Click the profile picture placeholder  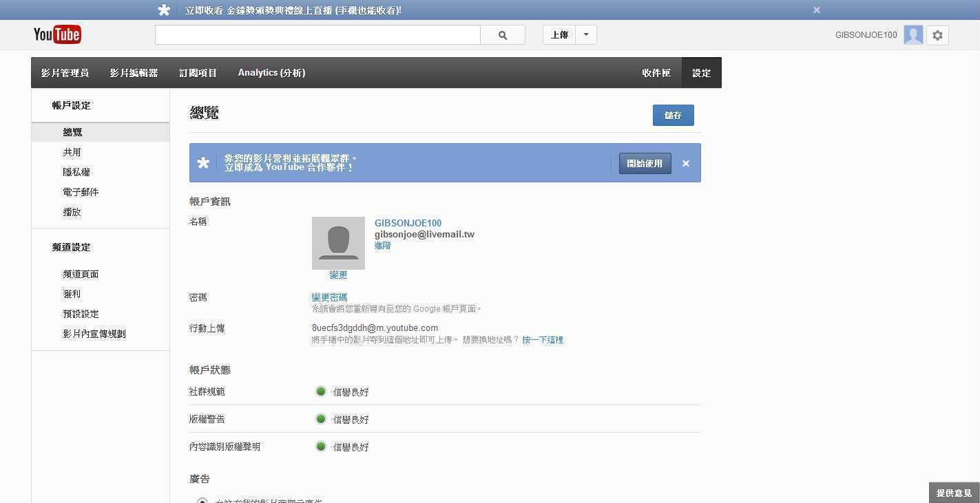338,243
